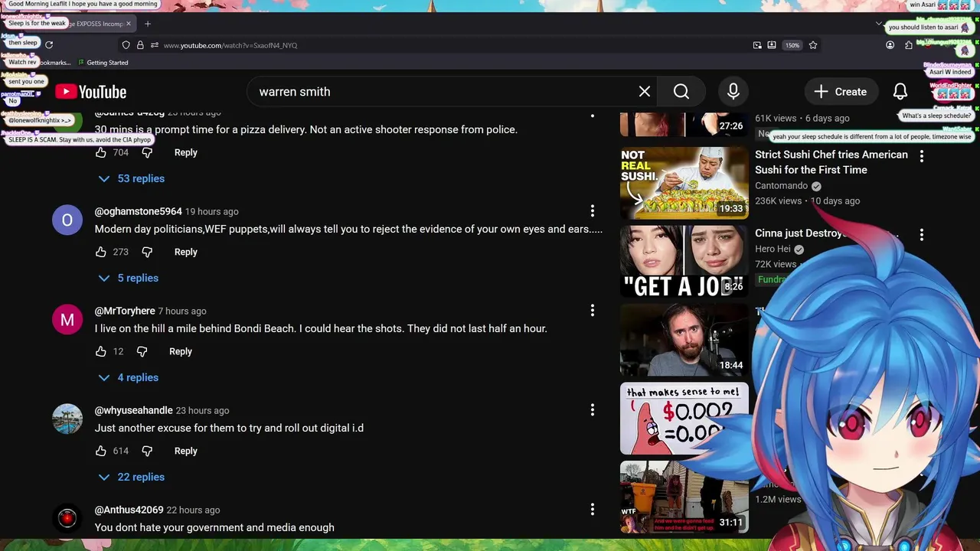Start voice search with the microphone icon
Viewport: 980px width, 551px height.
[733, 92]
